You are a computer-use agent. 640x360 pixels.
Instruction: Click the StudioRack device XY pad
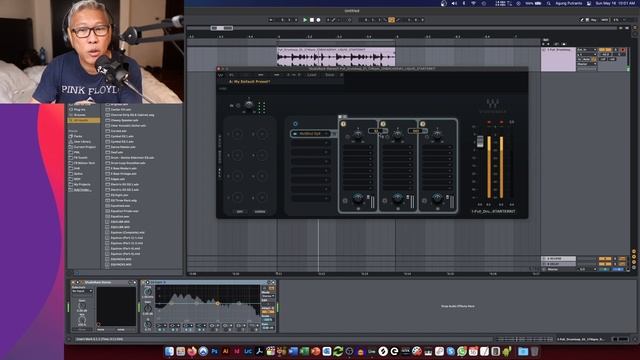[x=116, y=306]
